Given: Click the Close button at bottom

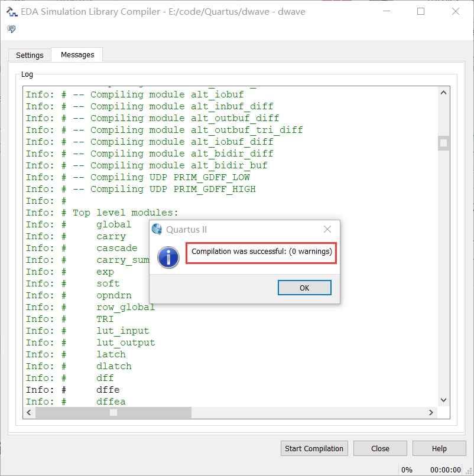Looking at the screenshot, I should 380,448.
